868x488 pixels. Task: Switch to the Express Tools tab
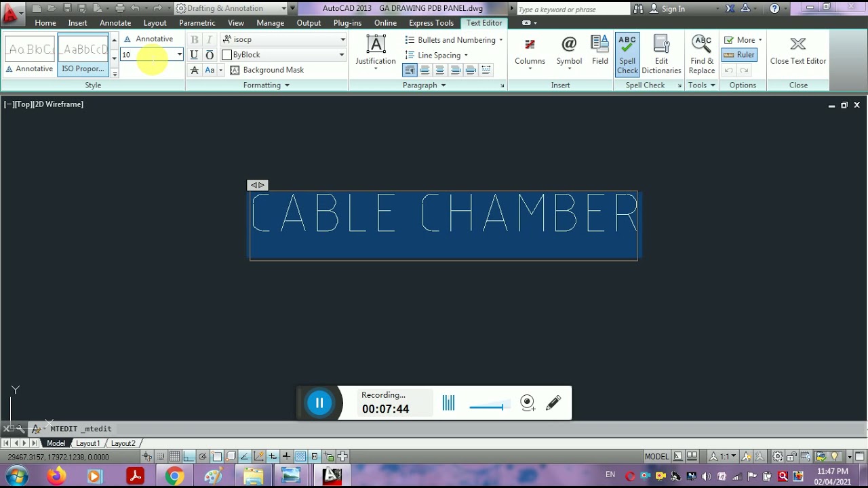(431, 23)
